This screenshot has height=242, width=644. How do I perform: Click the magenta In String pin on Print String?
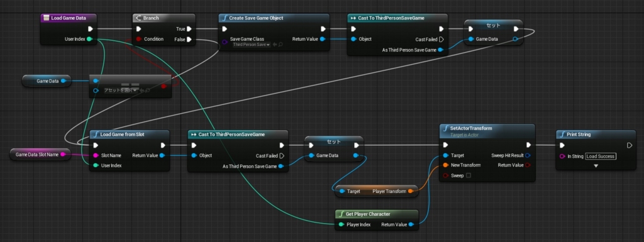(x=562, y=157)
